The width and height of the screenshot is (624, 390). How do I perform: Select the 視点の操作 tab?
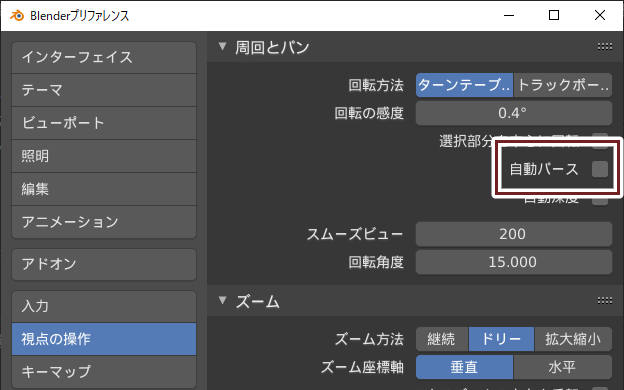click(x=104, y=339)
